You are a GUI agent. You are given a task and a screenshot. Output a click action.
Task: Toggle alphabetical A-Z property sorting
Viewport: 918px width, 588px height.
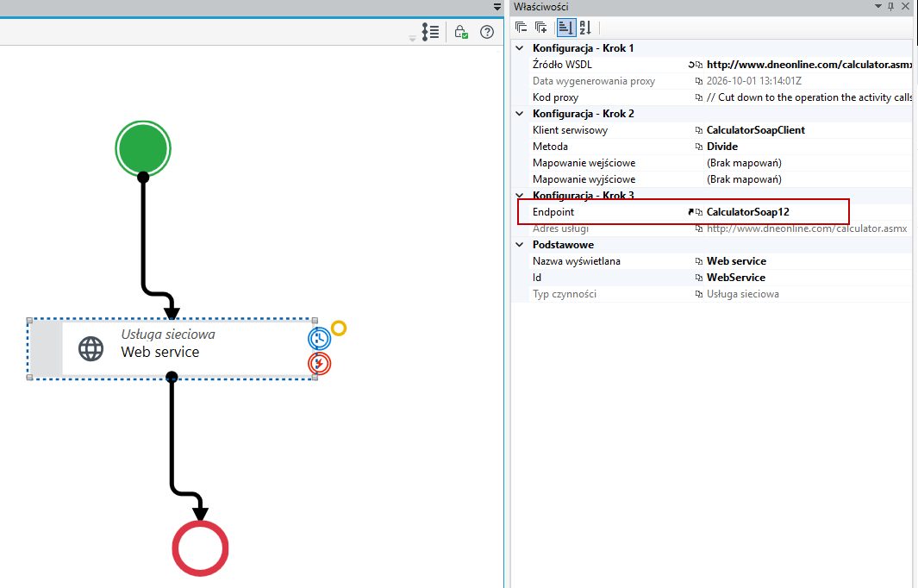pyautogui.click(x=585, y=27)
